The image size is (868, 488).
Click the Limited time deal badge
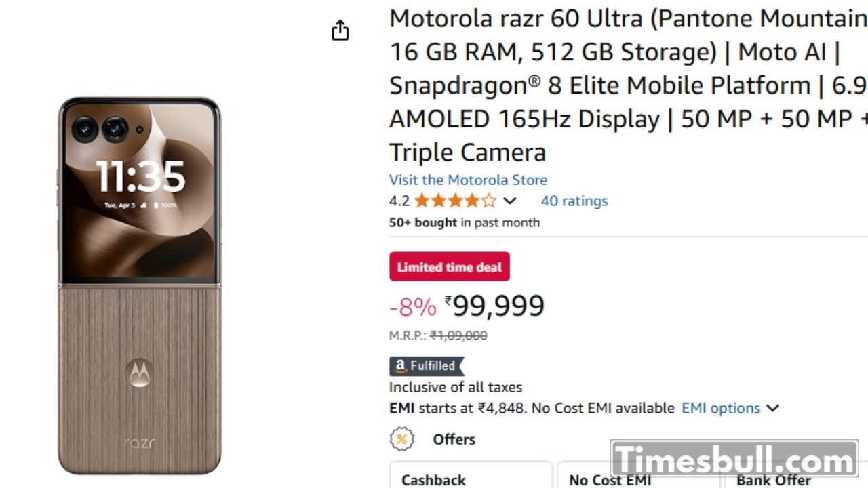[449, 267]
